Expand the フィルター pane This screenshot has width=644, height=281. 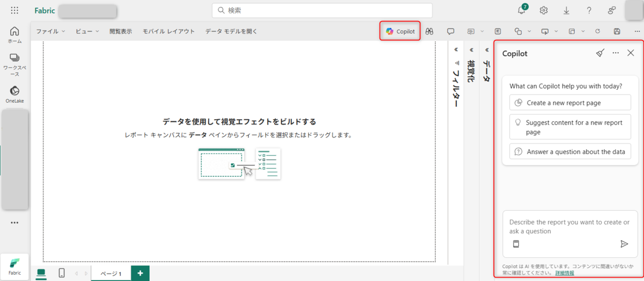click(x=456, y=49)
